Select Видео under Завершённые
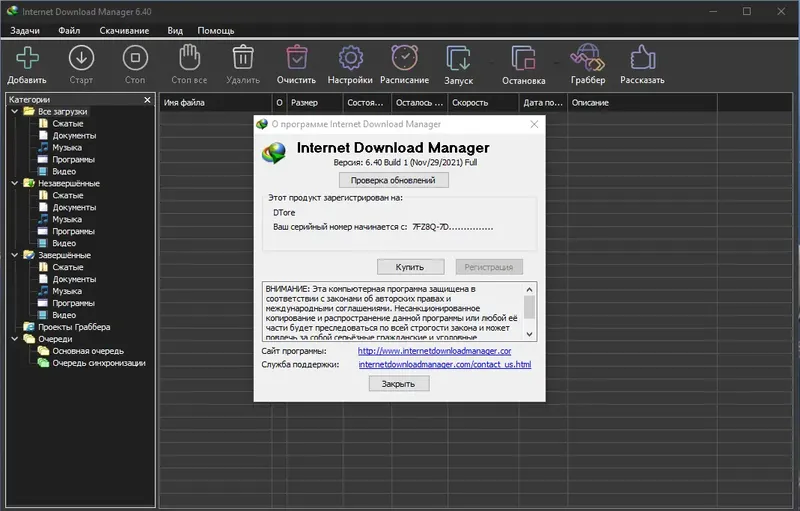800x511 pixels. click(64, 315)
